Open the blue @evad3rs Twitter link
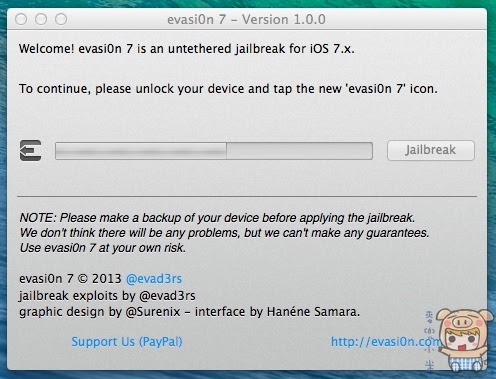496x379 pixels. [x=154, y=279]
